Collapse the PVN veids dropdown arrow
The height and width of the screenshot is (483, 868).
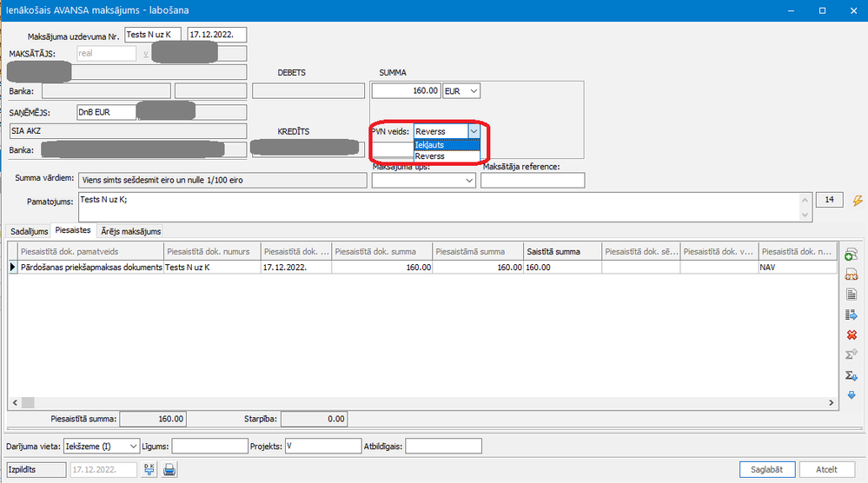[474, 131]
